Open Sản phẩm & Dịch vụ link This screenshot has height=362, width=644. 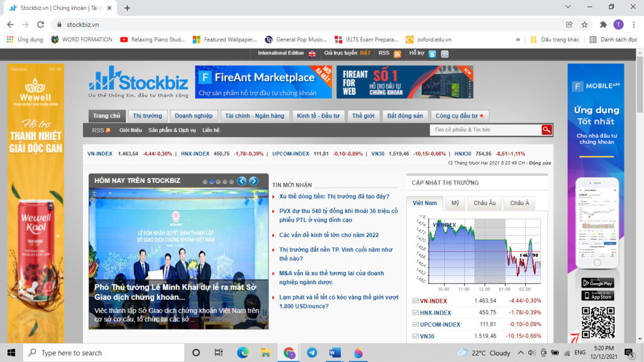[172, 130]
